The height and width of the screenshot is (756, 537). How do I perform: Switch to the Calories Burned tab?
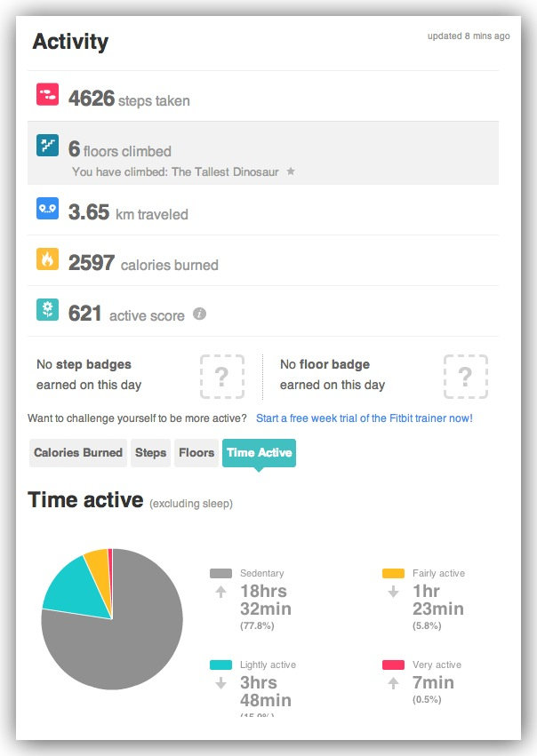coord(78,453)
